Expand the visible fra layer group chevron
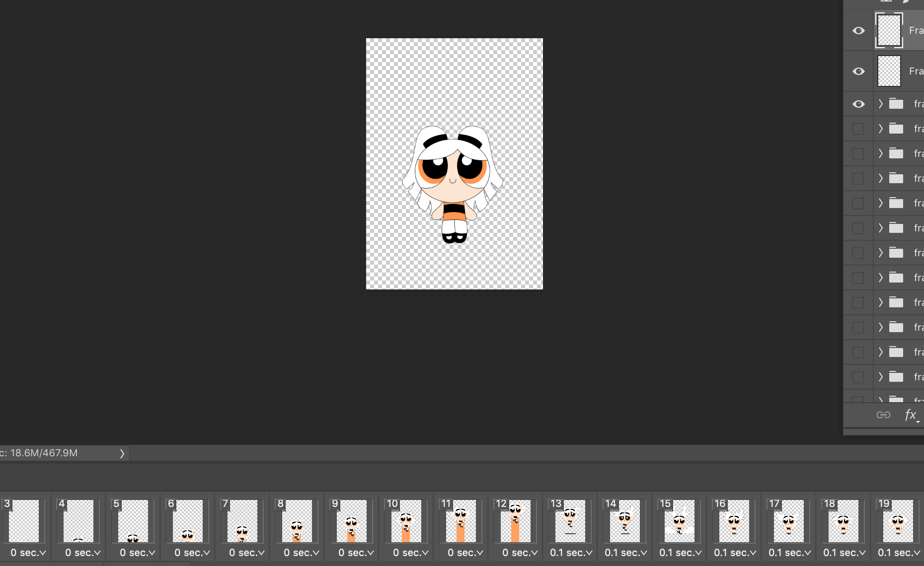The image size is (924, 566). [880, 104]
